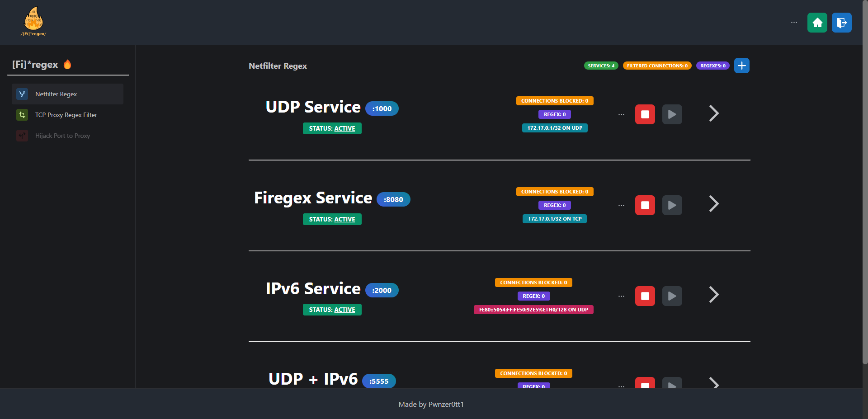
Task: Expand Firegex Service details with the chevron
Action: (x=713, y=204)
